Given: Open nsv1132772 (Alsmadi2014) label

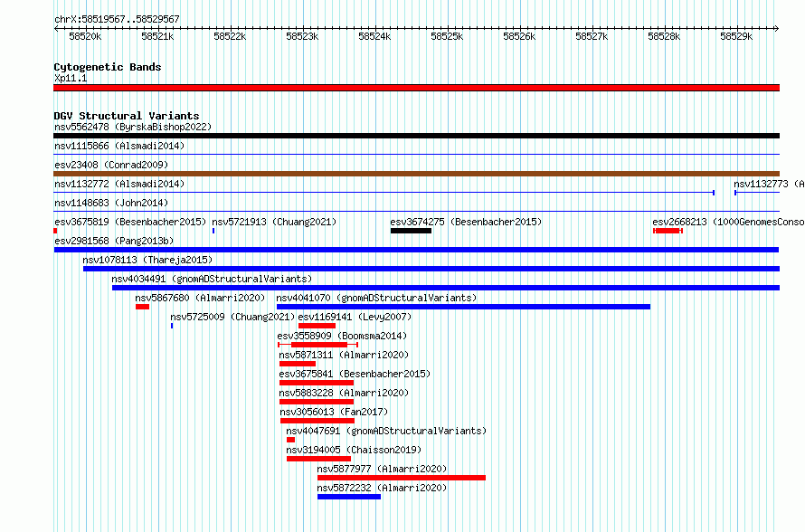Looking at the screenshot, I should click(x=119, y=184).
